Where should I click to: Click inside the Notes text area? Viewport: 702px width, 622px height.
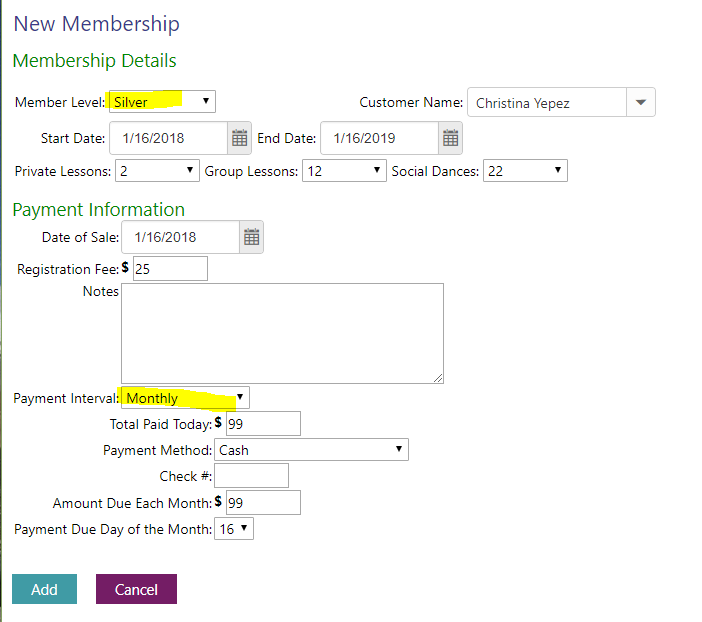[282, 333]
